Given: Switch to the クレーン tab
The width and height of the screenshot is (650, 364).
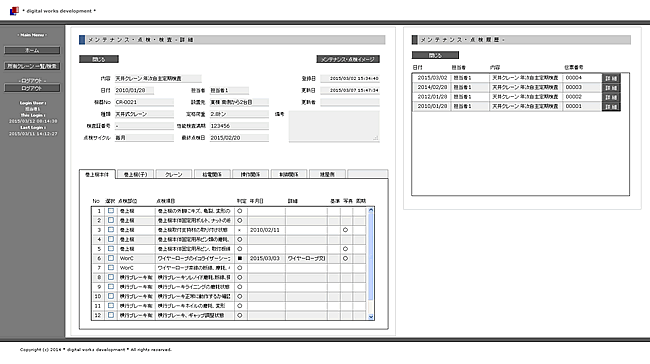Looking at the screenshot, I should tap(174, 175).
